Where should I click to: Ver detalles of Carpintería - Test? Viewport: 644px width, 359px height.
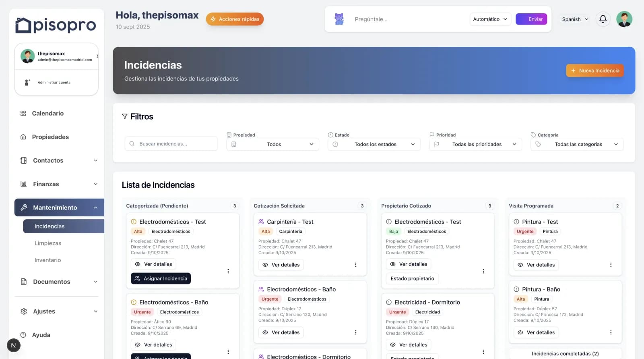point(281,265)
